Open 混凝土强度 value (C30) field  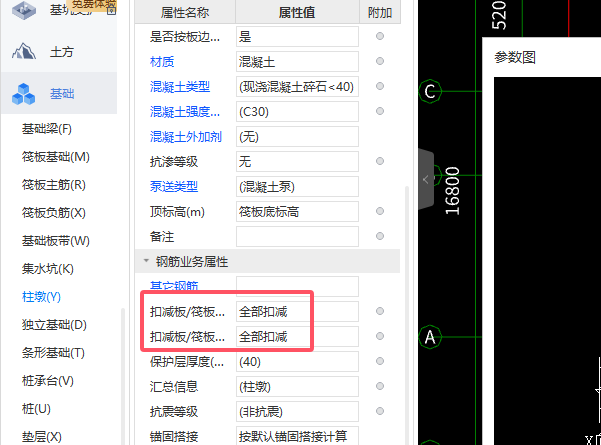click(x=297, y=112)
